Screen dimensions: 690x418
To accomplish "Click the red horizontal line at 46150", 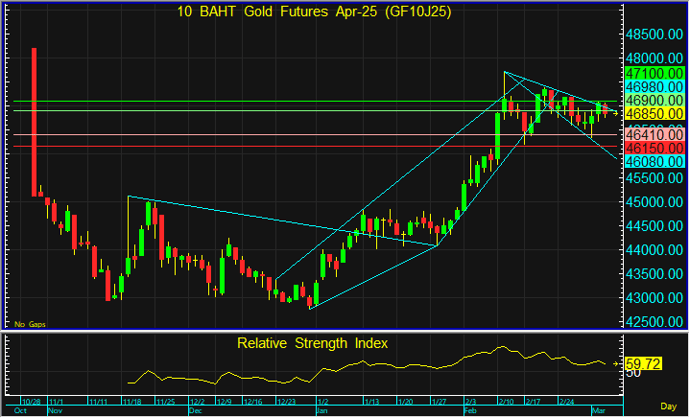I will tap(300, 147).
